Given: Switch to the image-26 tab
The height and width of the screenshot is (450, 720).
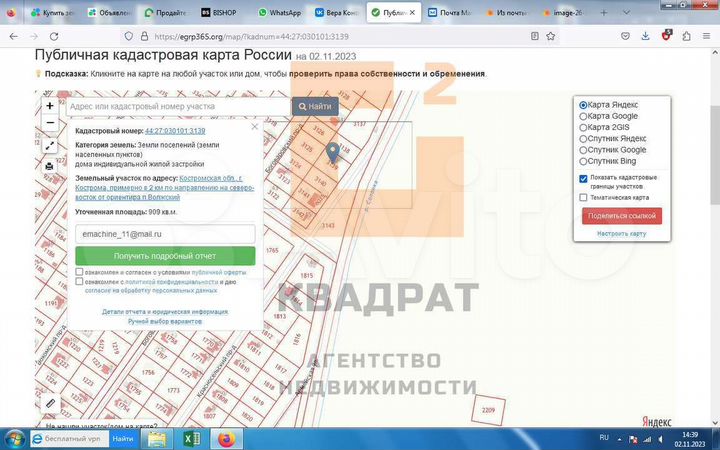Looking at the screenshot, I should (x=563, y=13).
